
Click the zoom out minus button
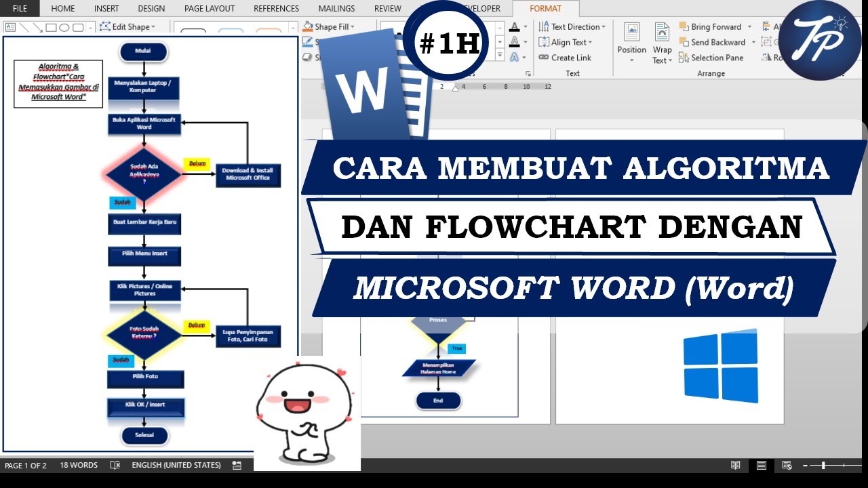pyautogui.click(x=805, y=465)
